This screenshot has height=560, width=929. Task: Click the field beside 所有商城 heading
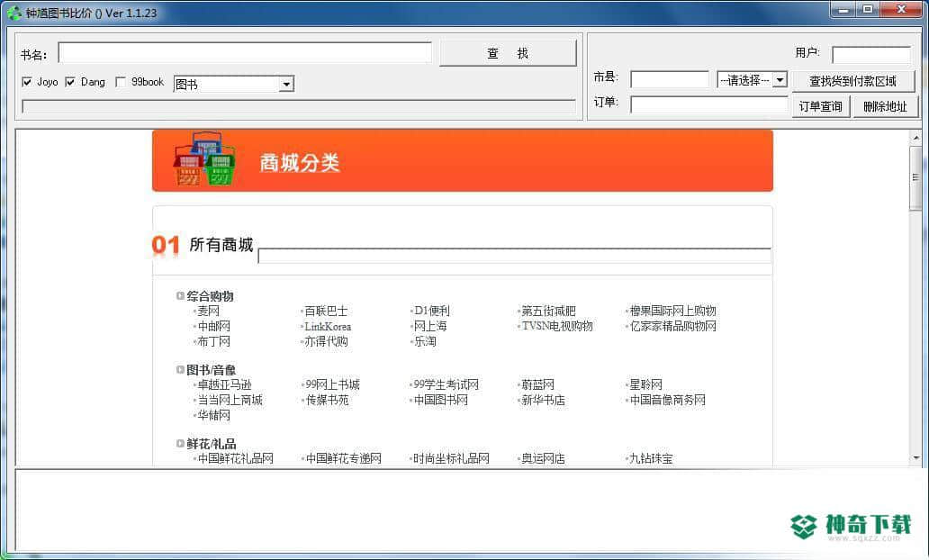tap(514, 256)
